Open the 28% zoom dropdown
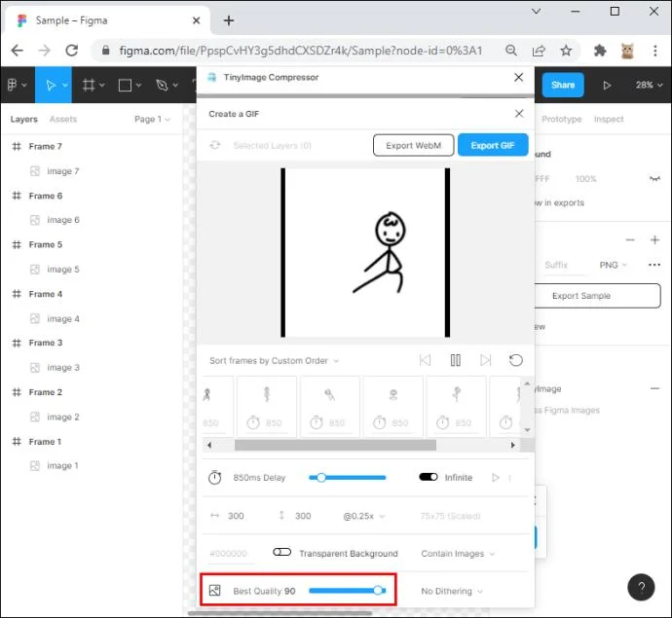This screenshot has height=618, width=672. click(x=649, y=85)
